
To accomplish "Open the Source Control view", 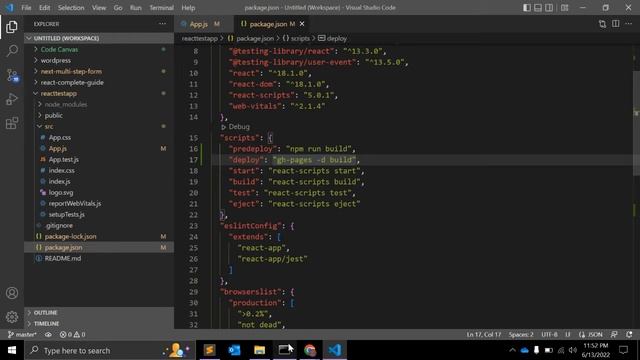I will click(x=12, y=75).
